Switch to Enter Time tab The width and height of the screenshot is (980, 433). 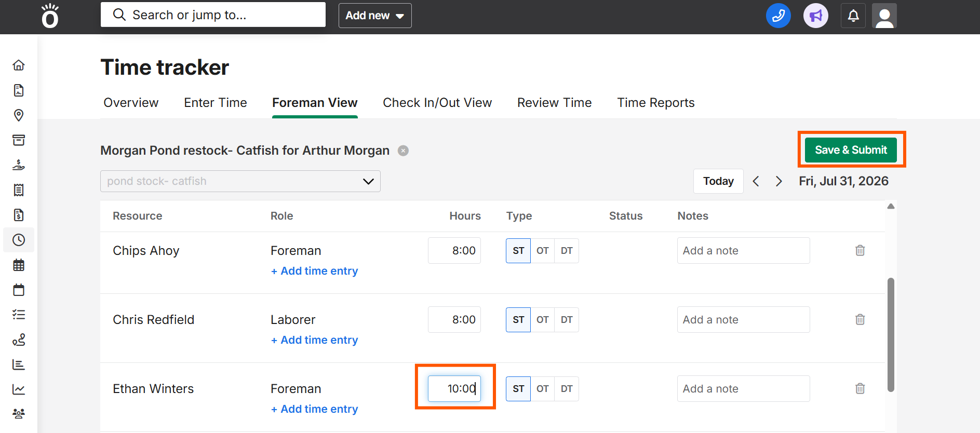click(216, 103)
